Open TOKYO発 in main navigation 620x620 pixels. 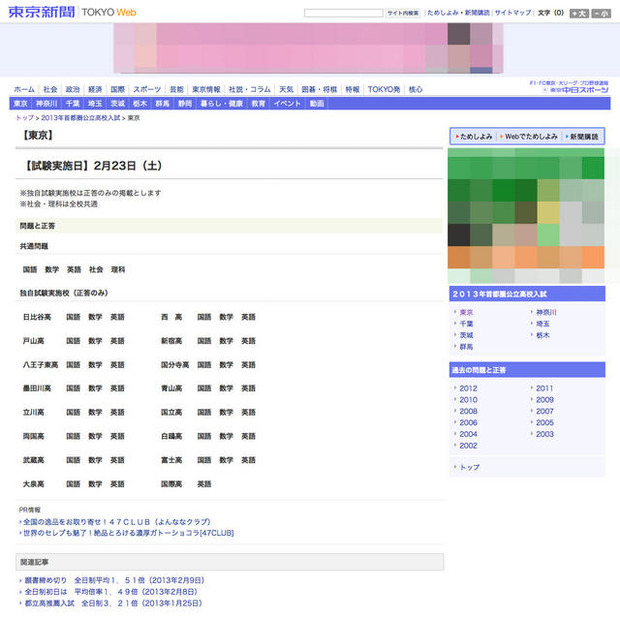point(384,89)
